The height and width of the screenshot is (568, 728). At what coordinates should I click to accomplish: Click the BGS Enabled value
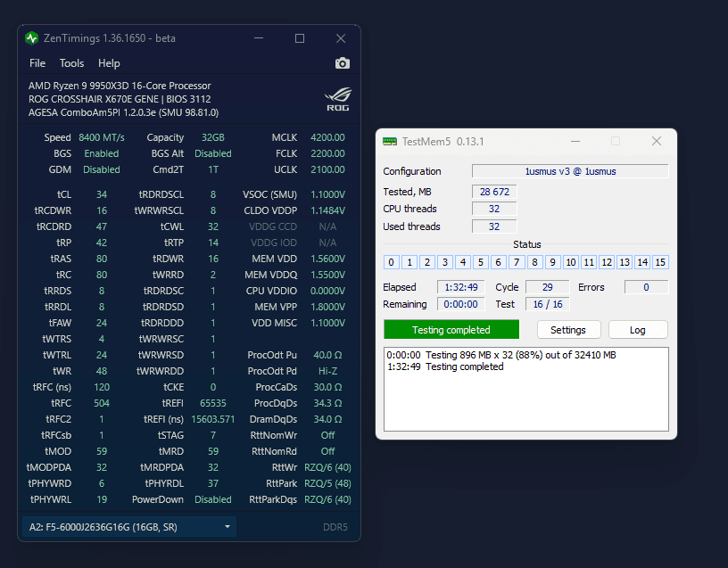(102, 153)
